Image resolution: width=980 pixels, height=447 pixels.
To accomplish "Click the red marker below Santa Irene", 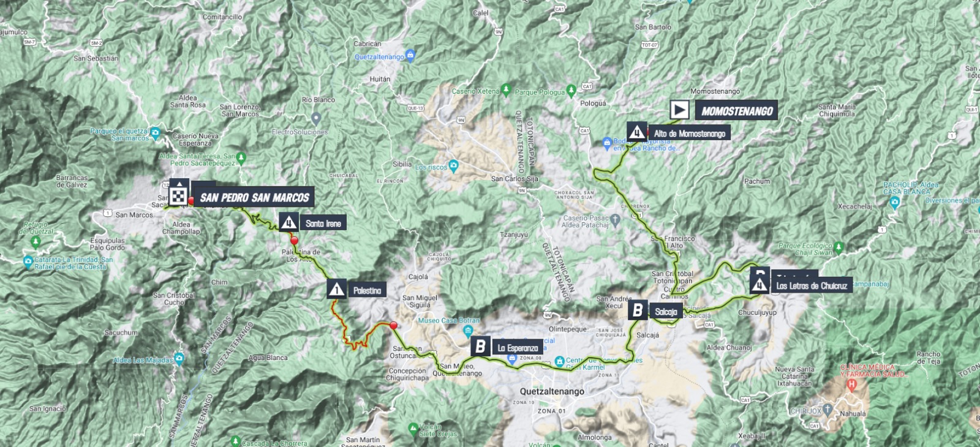I will (x=294, y=241).
